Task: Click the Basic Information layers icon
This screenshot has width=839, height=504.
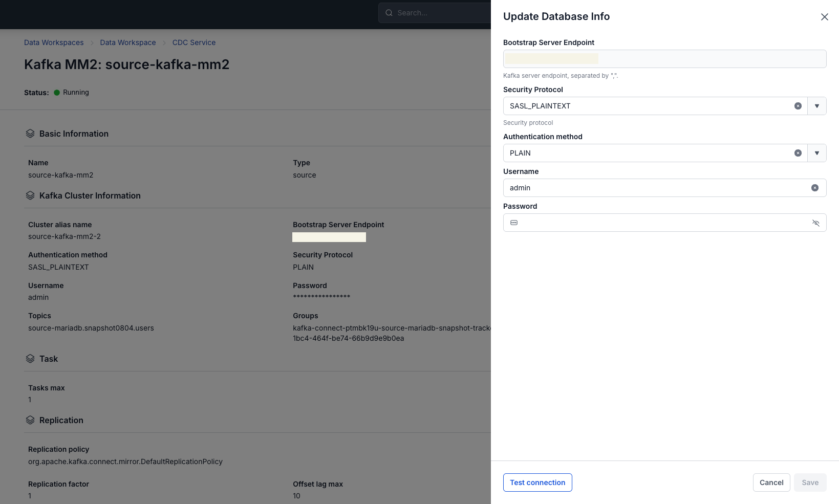Action: [x=30, y=134]
